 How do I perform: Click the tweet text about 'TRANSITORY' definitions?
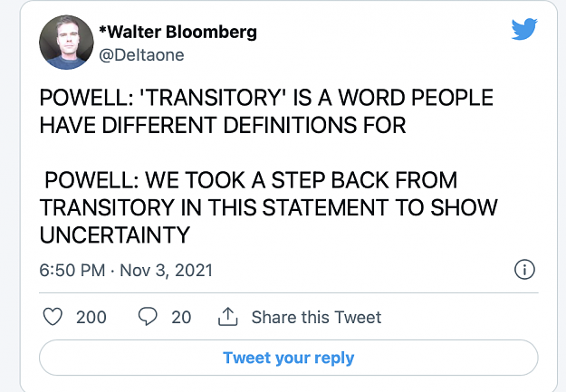point(266,111)
